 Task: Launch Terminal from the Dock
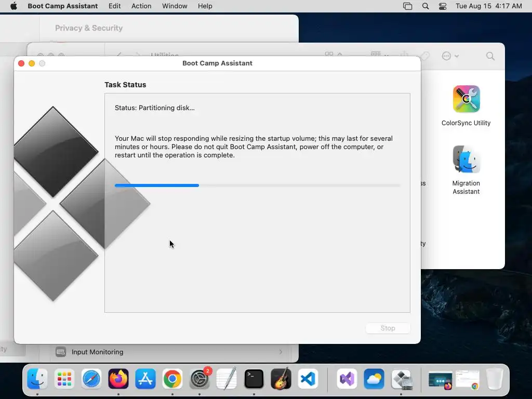click(x=254, y=379)
